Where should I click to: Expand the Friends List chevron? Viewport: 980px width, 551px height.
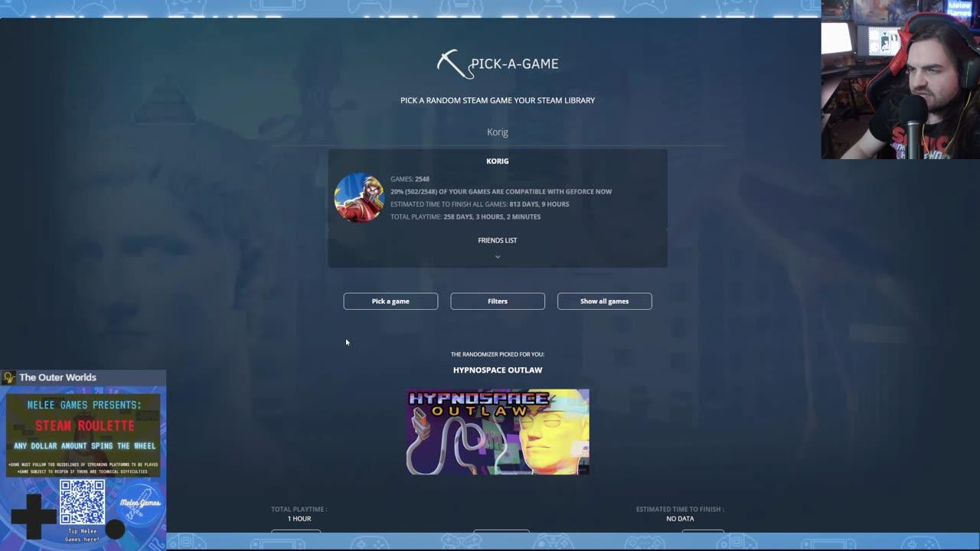498,256
